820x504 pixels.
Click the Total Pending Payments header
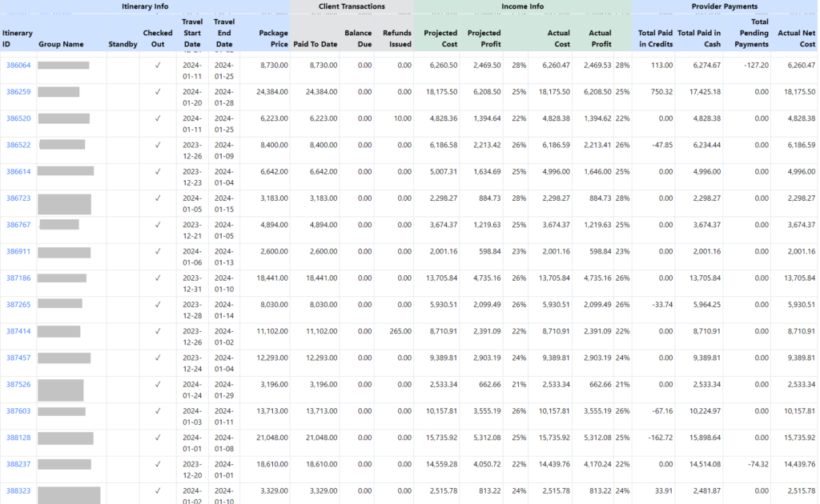751,33
